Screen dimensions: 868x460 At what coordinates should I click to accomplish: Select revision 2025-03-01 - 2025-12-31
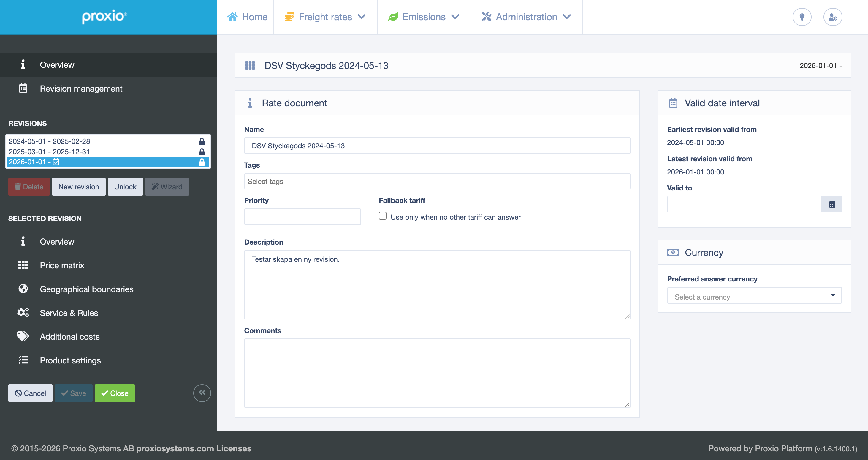[108, 152]
